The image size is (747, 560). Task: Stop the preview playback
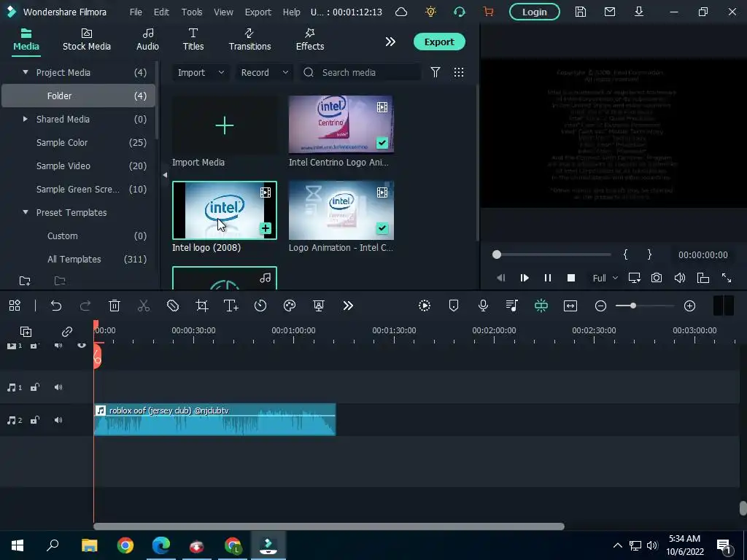570,278
